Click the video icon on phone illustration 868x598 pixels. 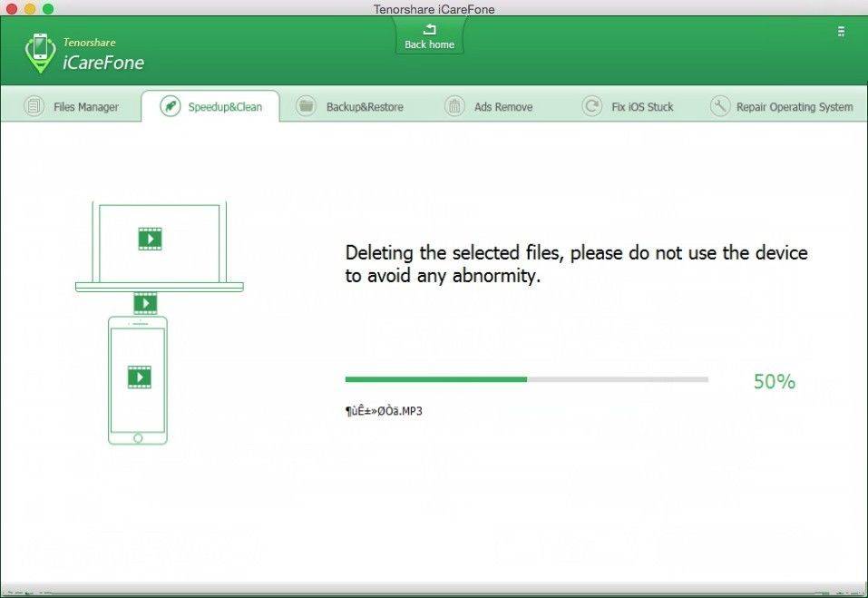(x=140, y=377)
